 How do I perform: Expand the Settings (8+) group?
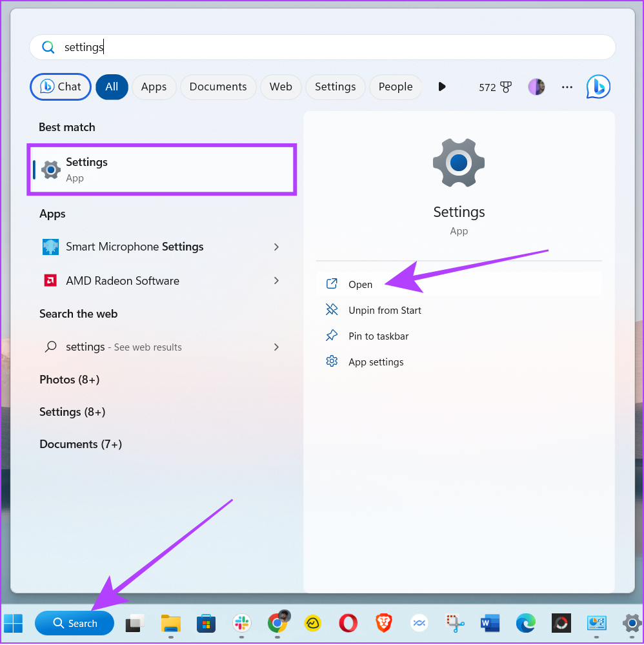pos(72,412)
